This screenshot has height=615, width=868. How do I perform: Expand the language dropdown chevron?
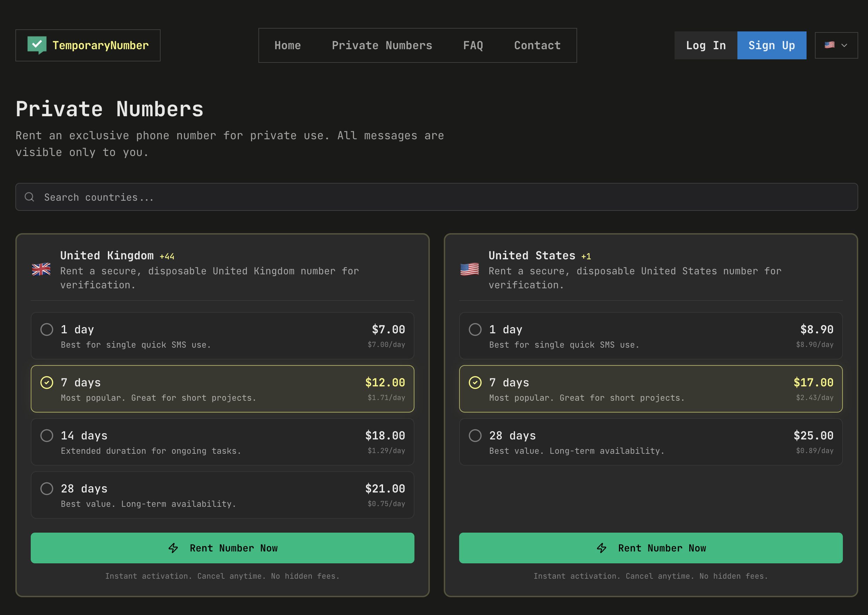coord(844,45)
